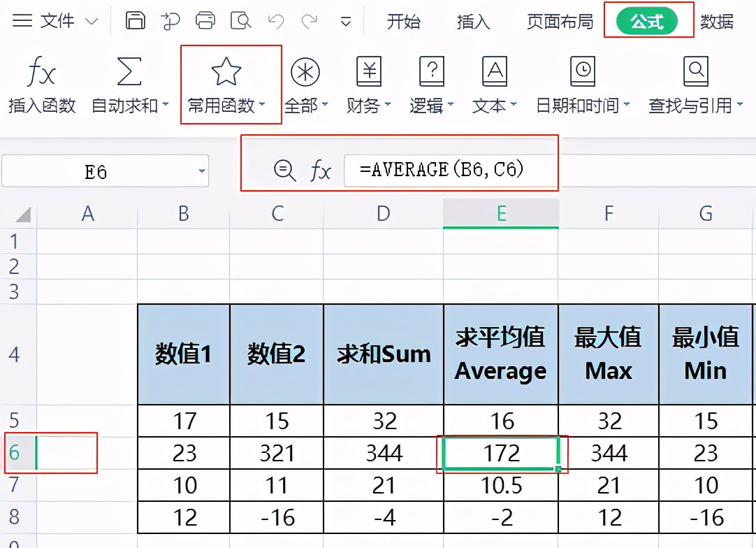The width and height of the screenshot is (756, 548).
Task: Select column F header
Action: (x=609, y=214)
